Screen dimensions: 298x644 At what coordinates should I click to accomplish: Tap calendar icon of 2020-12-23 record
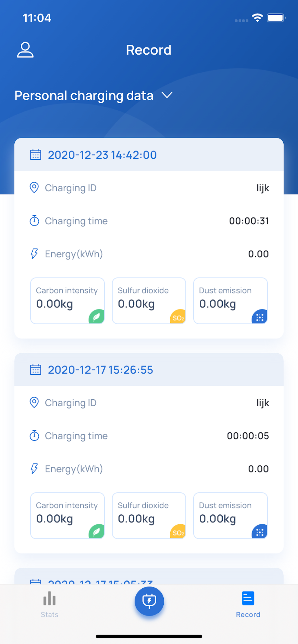click(36, 155)
